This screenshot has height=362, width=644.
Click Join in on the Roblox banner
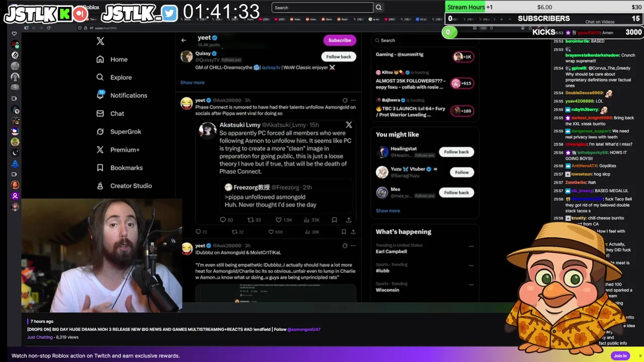pyautogui.click(x=620, y=356)
